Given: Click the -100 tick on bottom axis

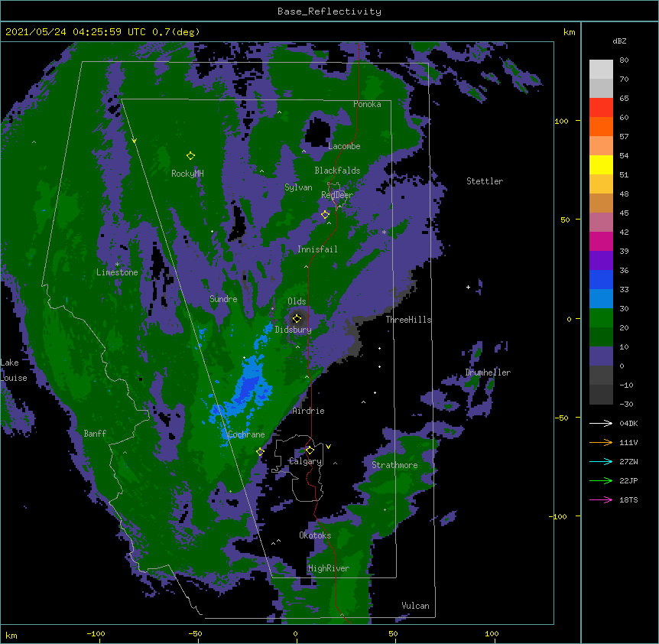Looking at the screenshot, I should point(96,633).
